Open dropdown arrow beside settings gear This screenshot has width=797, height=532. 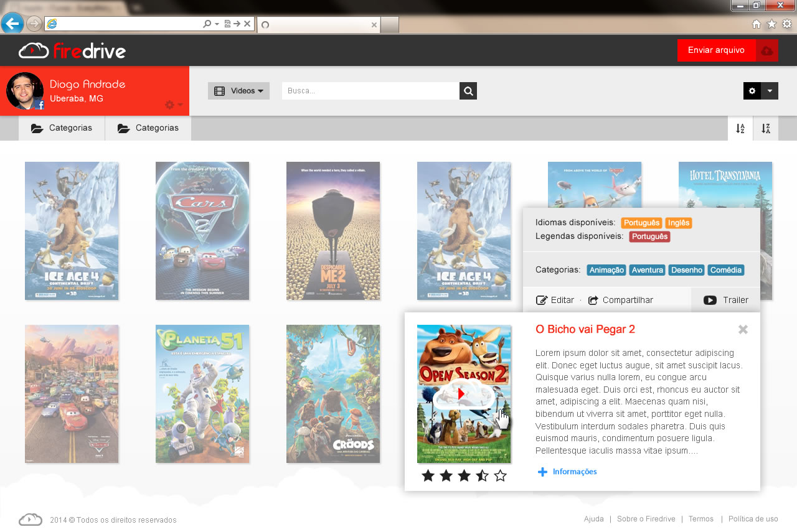coord(770,91)
